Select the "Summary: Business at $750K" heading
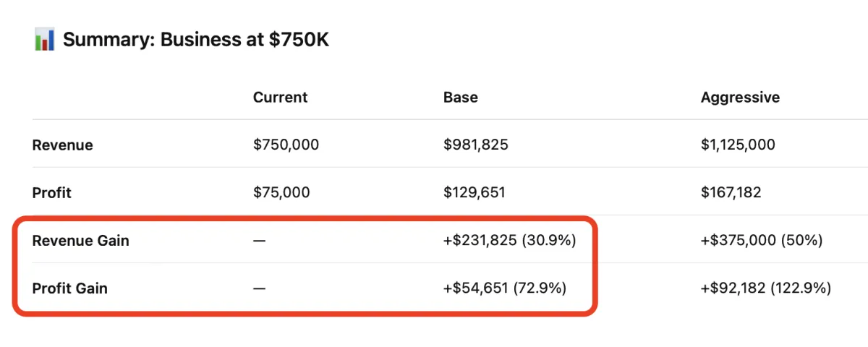 click(x=195, y=39)
